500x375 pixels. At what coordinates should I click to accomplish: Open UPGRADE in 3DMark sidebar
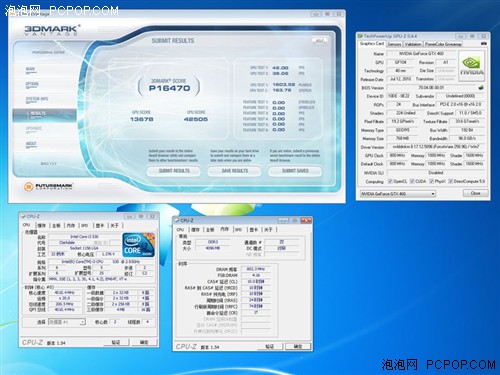[x=33, y=128]
